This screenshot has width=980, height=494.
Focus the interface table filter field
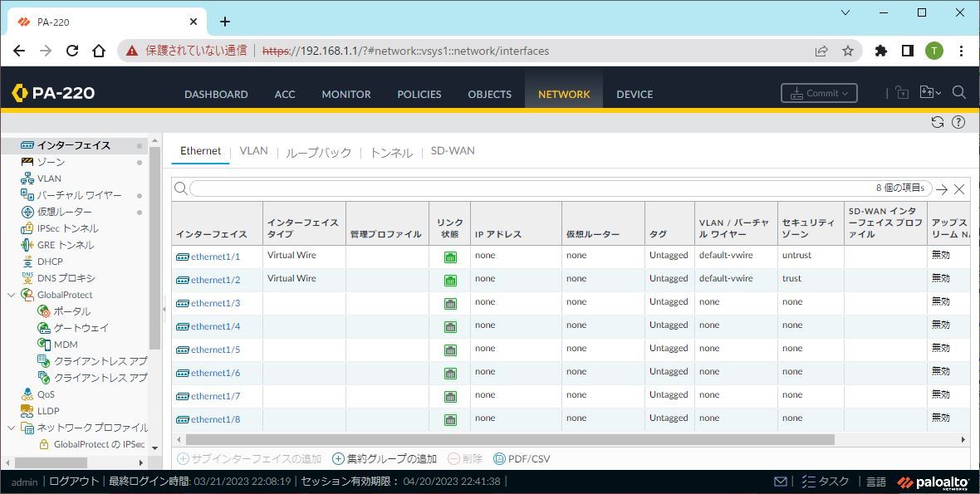tap(560, 188)
